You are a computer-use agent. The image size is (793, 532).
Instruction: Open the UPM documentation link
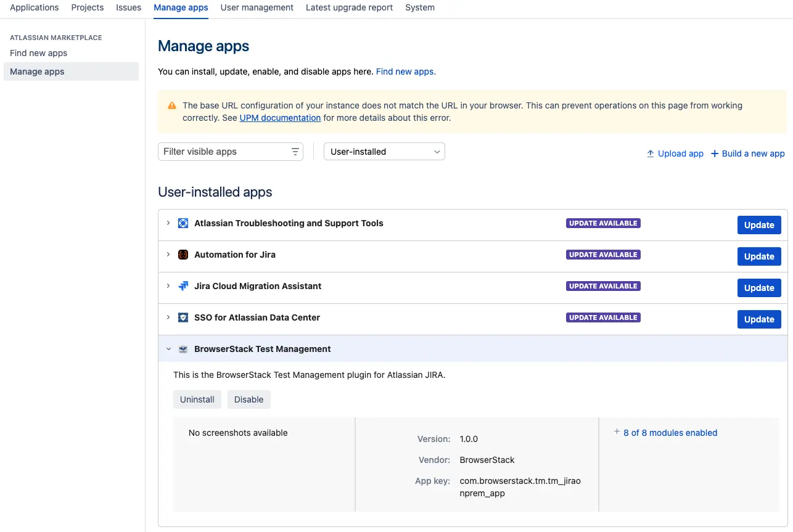click(280, 118)
